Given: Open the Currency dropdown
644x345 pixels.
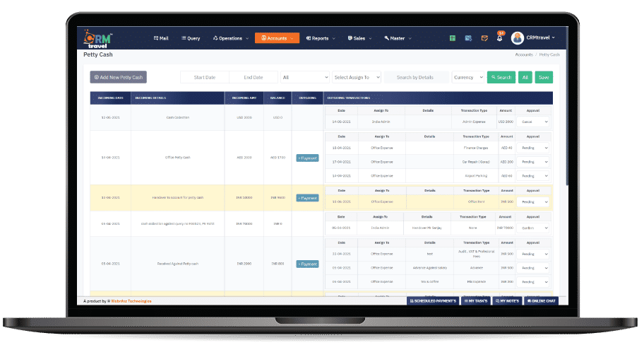Looking at the screenshot, I should pos(467,77).
